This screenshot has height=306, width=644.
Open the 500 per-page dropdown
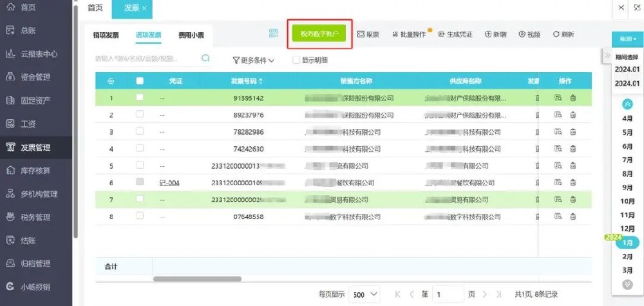[x=365, y=294]
